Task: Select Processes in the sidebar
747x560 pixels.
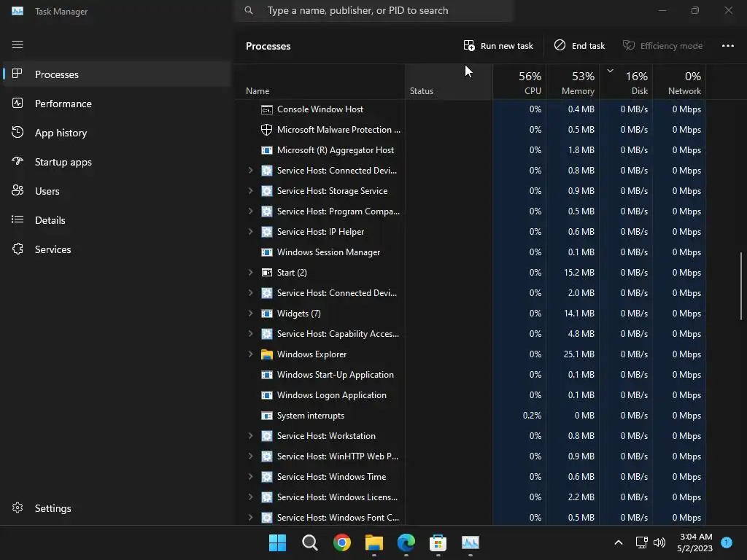Action: point(117,74)
